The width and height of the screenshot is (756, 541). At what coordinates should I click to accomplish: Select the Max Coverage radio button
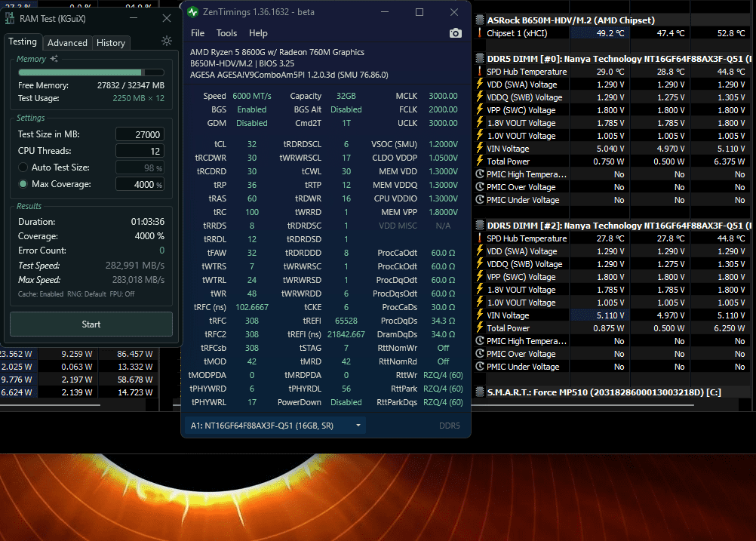[x=23, y=183]
